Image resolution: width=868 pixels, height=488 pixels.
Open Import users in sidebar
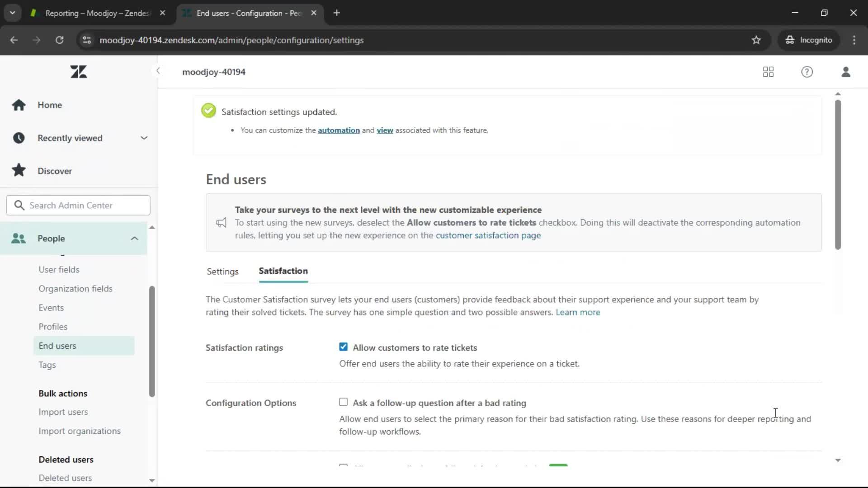point(63,412)
